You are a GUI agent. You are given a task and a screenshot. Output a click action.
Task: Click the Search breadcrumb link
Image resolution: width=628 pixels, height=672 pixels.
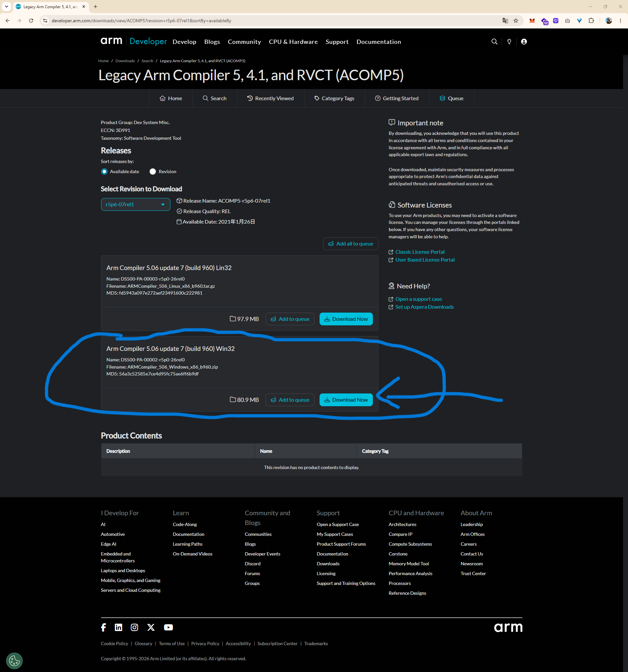(147, 61)
